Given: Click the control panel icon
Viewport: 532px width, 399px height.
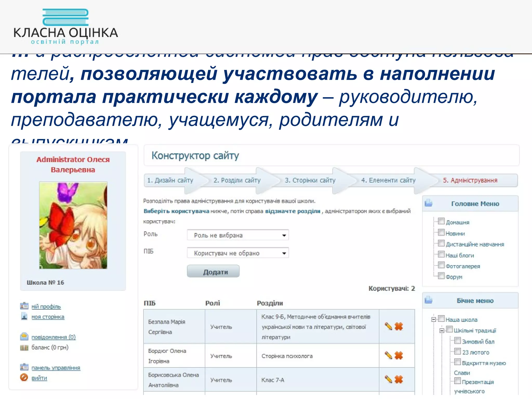Looking at the screenshot, I should (24, 367).
